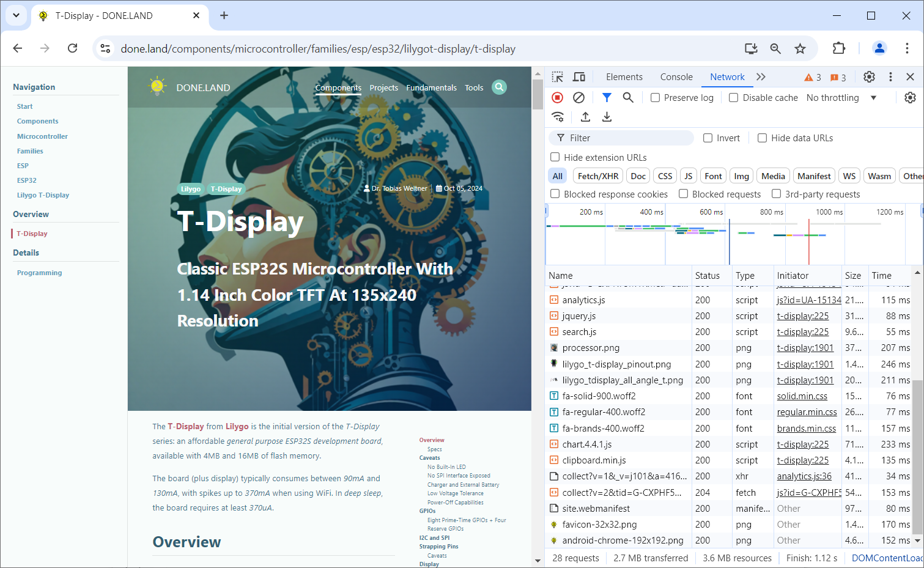Open network search magnifier
Viewport: 924px width, 568px height.
628,97
